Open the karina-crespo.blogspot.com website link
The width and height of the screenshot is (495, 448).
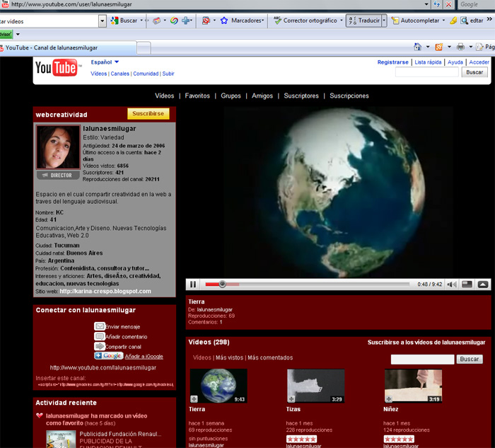pos(105,292)
